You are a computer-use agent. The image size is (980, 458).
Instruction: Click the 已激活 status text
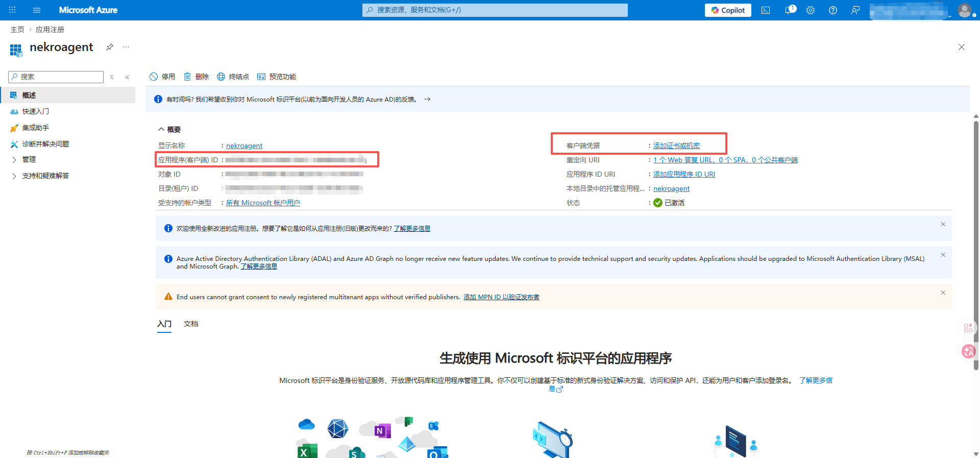click(674, 203)
